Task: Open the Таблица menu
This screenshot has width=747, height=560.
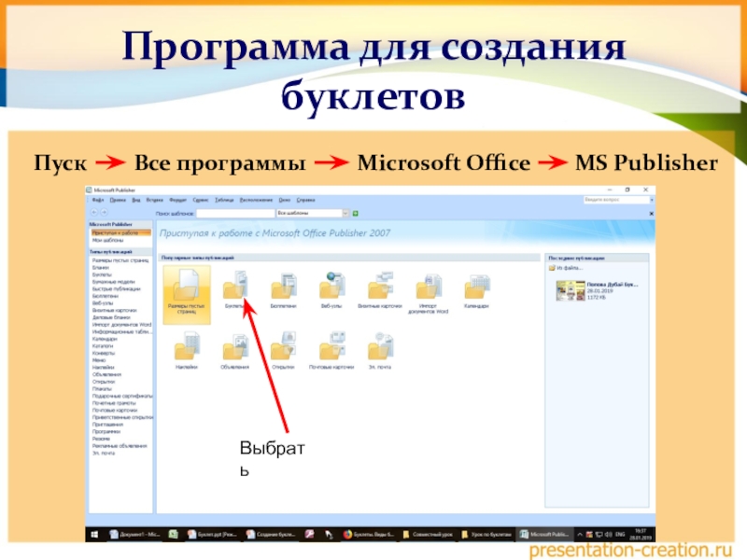Action: tap(224, 200)
